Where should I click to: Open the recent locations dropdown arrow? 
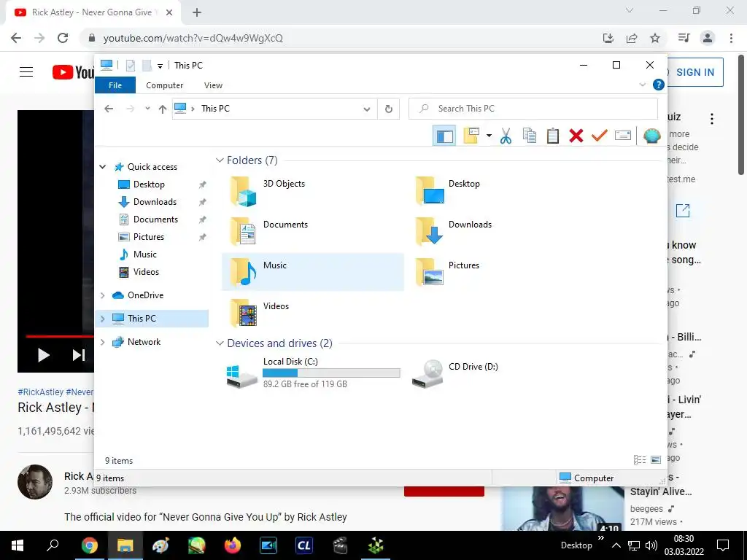tap(147, 109)
